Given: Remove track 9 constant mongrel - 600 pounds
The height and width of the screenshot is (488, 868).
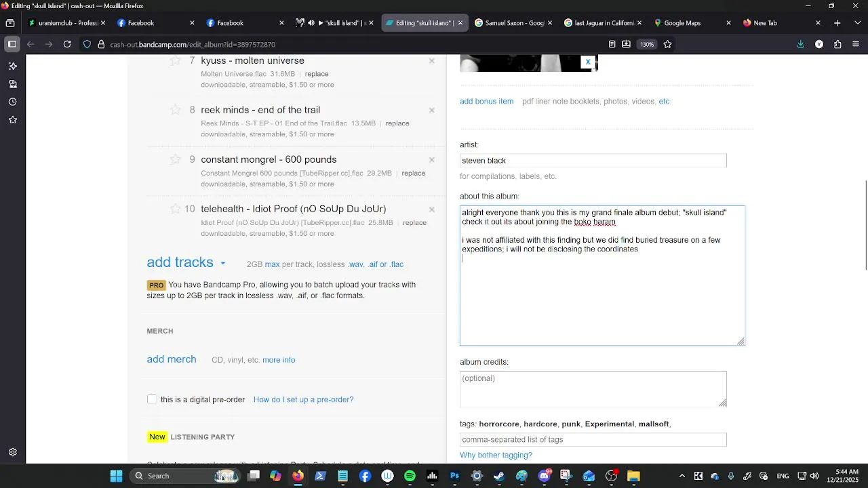Looking at the screenshot, I should click(431, 160).
